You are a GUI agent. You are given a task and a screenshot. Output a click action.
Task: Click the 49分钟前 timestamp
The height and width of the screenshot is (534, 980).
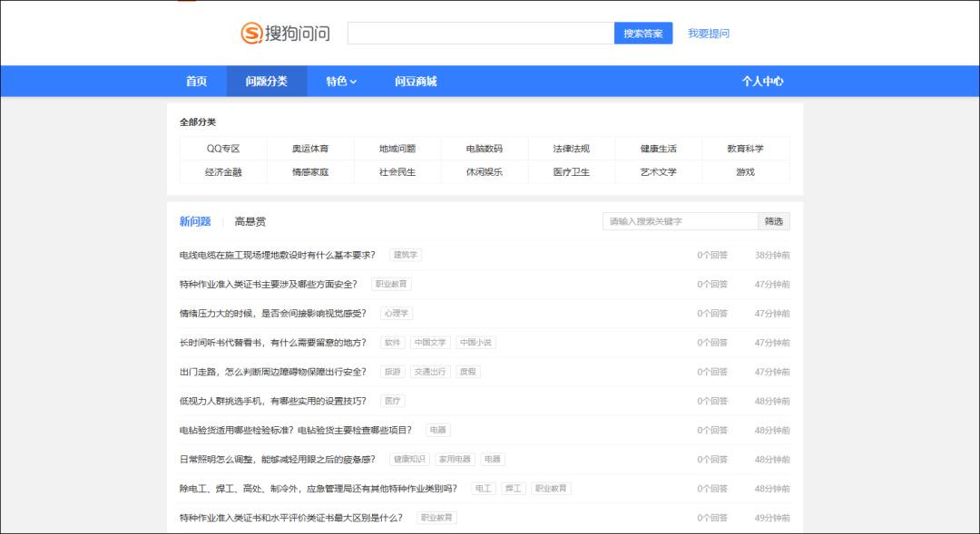(772, 518)
